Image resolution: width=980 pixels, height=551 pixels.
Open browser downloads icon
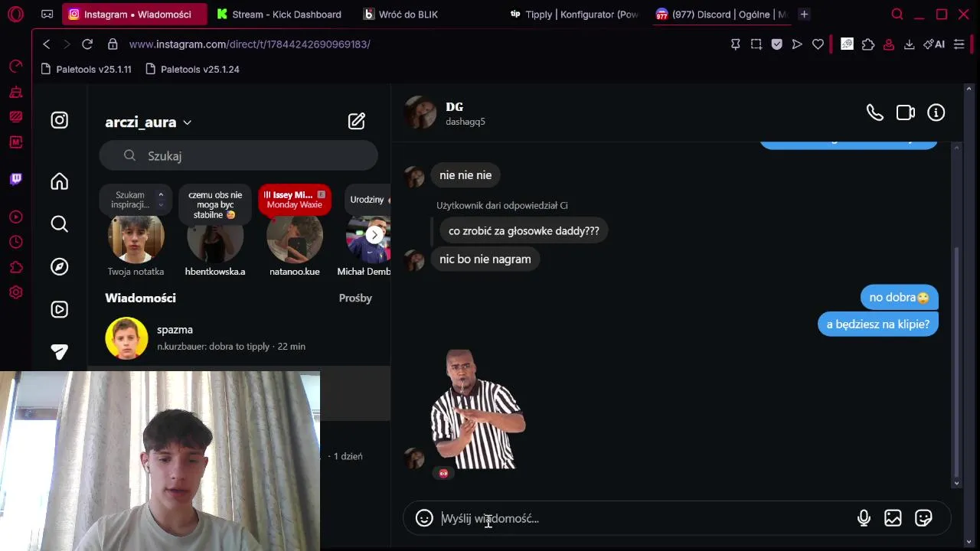pyautogui.click(x=909, y=44)
